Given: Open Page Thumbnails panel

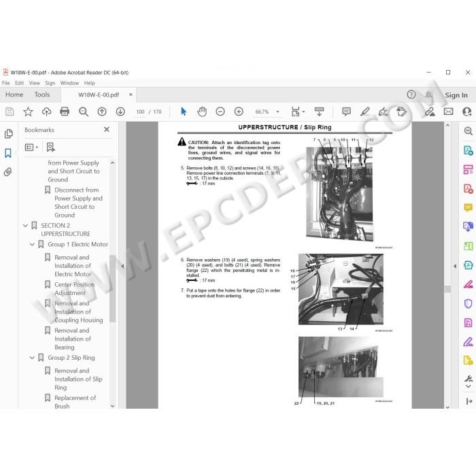Looking at the screenshot, I should tap(8, 133).
